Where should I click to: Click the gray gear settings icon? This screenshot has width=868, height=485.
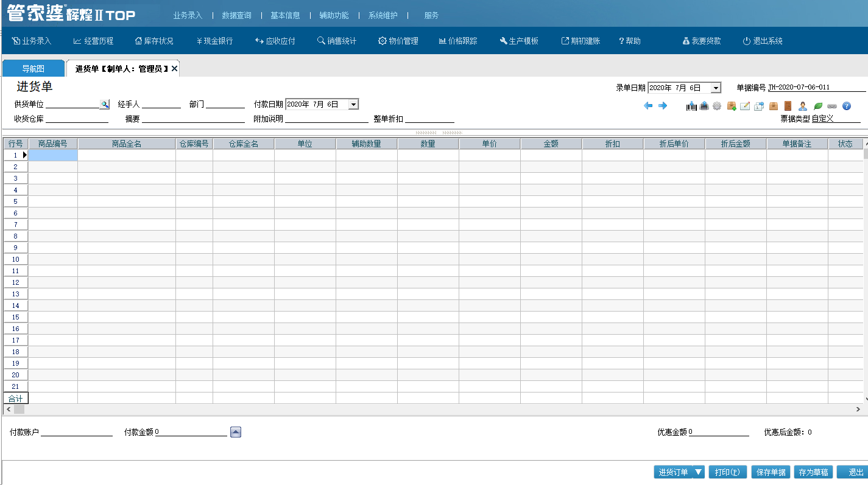[x=717, y=106]
